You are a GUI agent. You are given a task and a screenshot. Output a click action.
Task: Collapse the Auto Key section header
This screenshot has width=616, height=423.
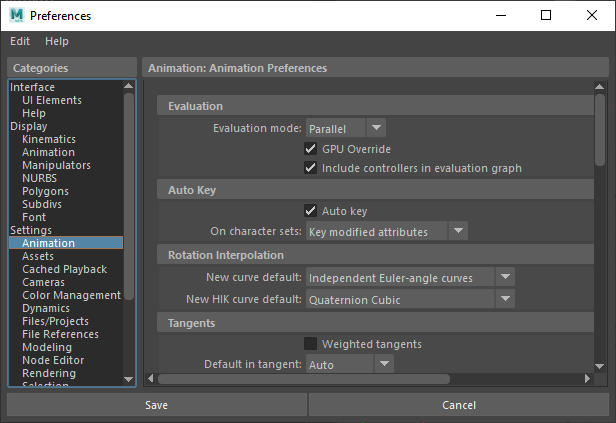375,190
